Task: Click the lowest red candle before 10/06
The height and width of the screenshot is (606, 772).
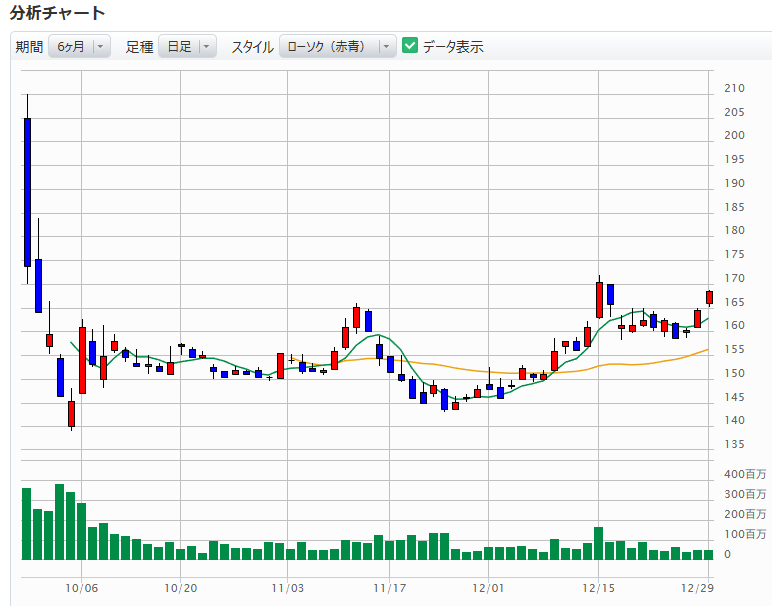Action: [x=71, y=413]
